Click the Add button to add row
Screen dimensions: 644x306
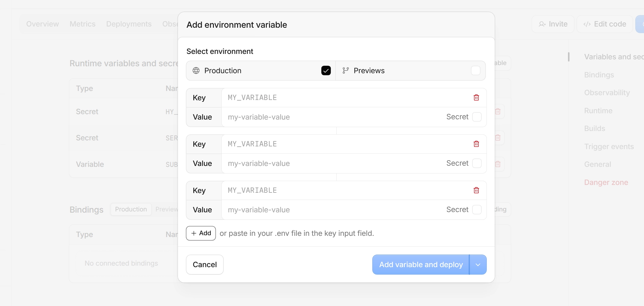pos(201,233)
